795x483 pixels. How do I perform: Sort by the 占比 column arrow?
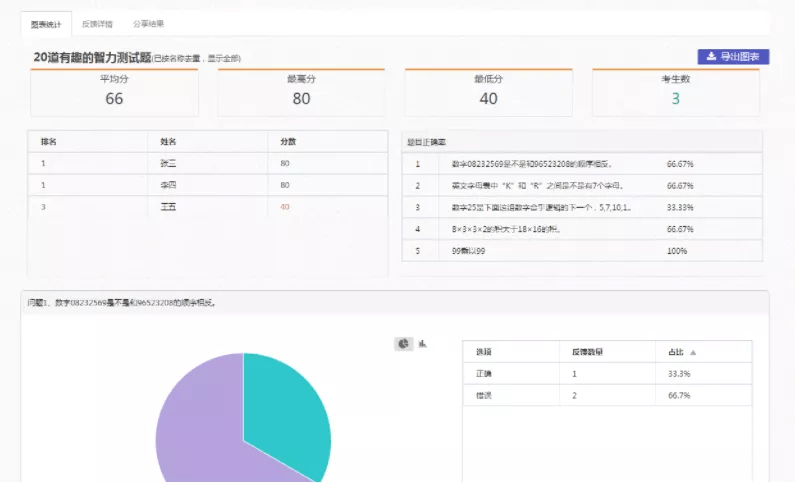pyautogui.click(x=693, y=352)
